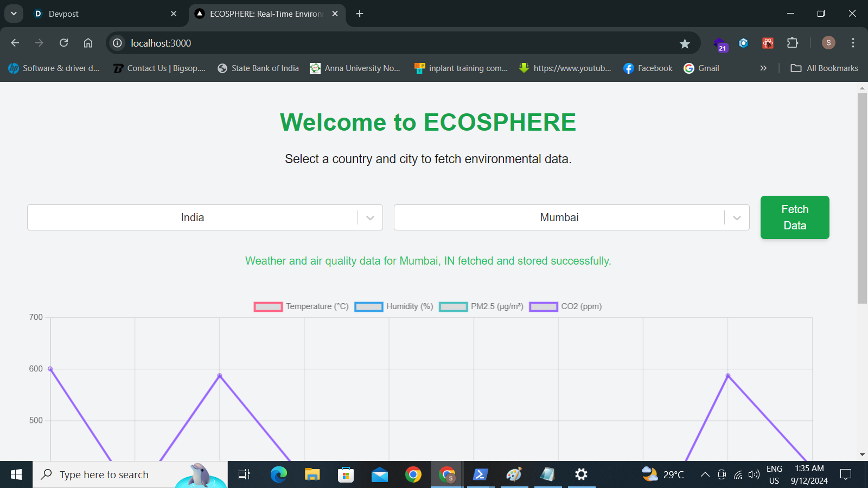Image resolution: width=868 pixels, height=488 pixels.
Task: Open the volume control in tray
Action: coord(754,474)
